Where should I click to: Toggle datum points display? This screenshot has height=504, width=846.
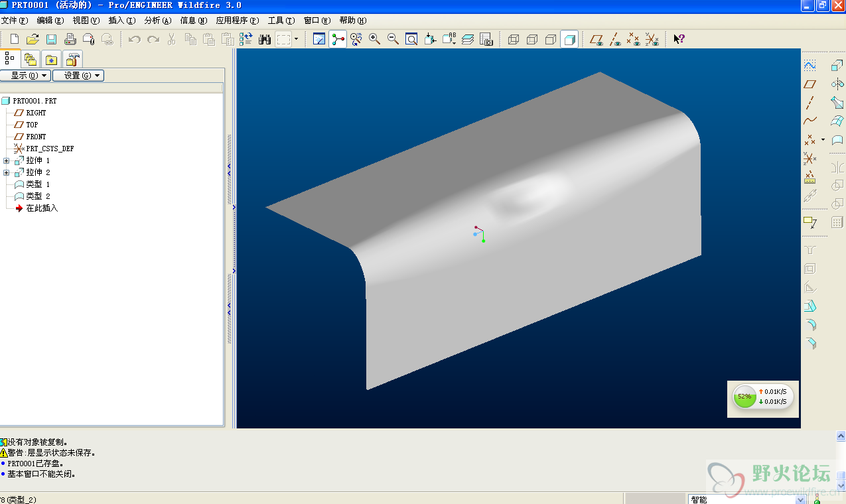pos(634,39)
